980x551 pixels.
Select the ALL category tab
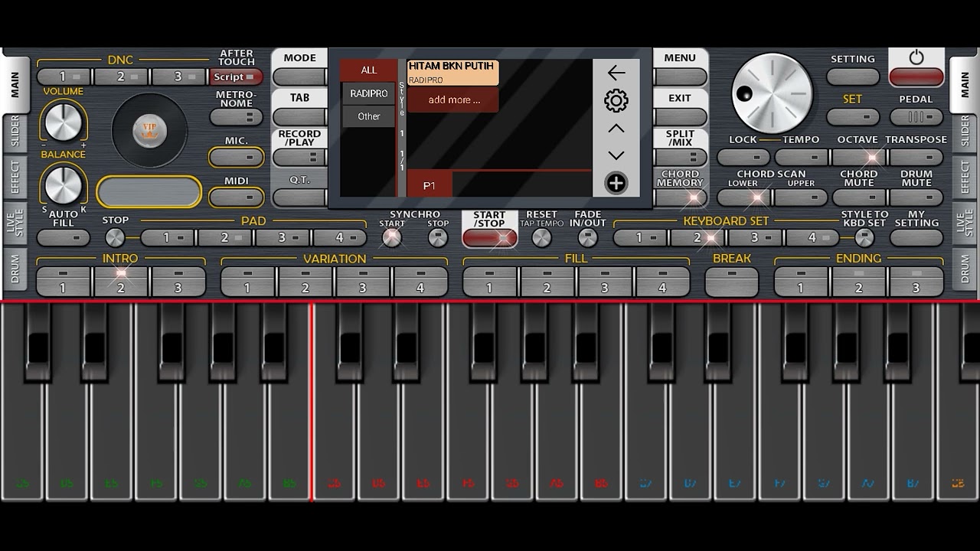pyautogui.click(x=369, y=70)
